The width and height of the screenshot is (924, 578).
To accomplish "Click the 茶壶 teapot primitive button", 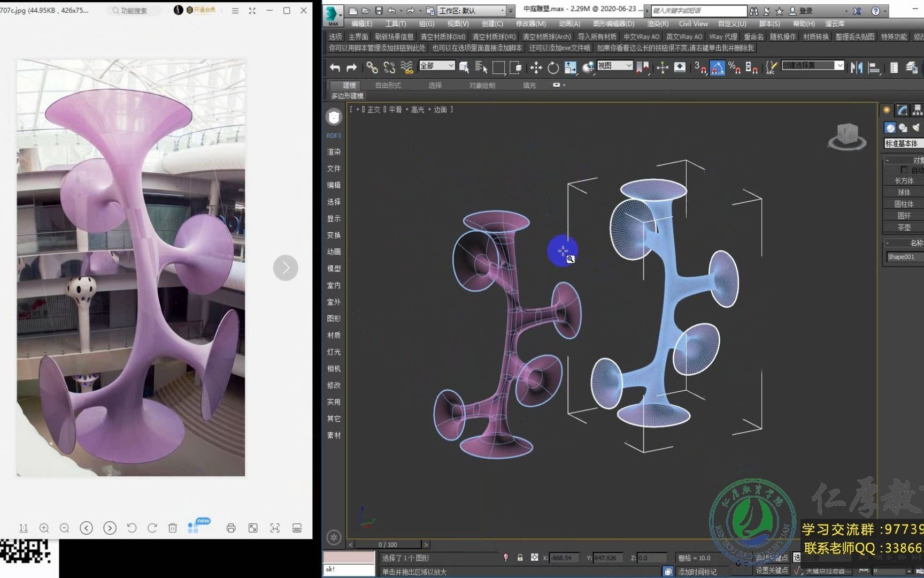I will click(904, 227).
